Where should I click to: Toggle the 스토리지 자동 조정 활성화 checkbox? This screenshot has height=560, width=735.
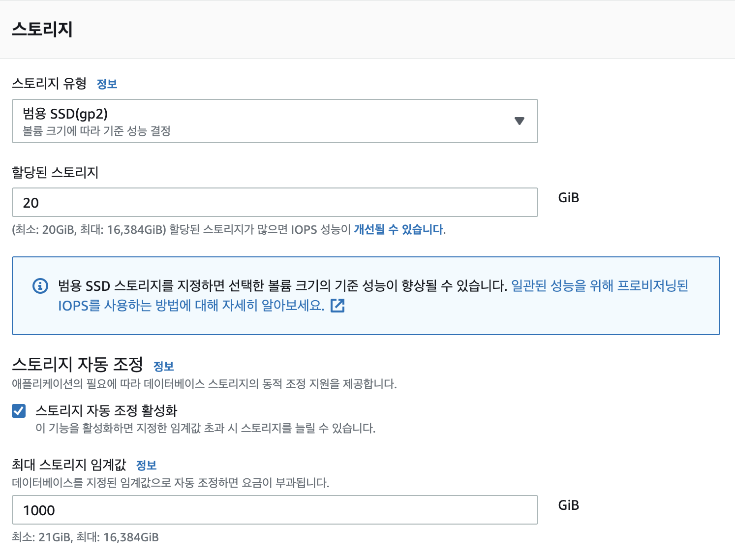19,411
